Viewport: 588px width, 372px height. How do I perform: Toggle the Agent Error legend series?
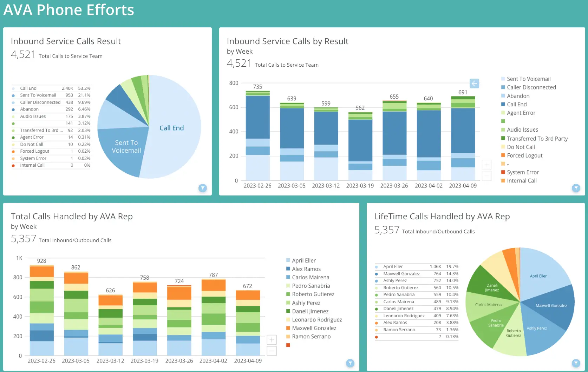point(518,113)
